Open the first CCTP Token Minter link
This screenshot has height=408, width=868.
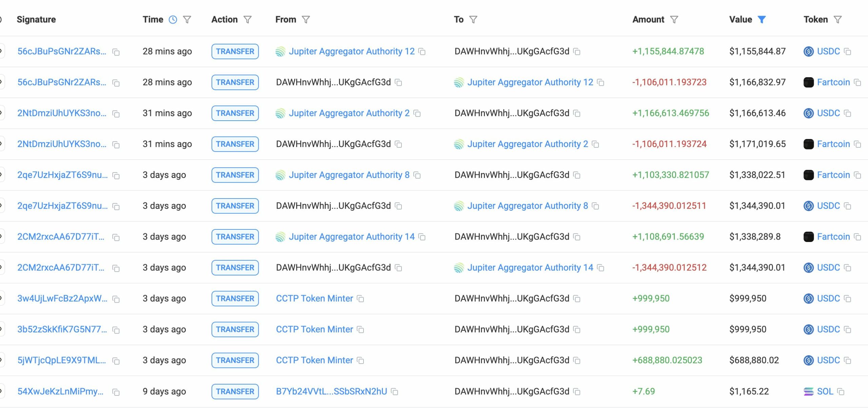[314, 299]
